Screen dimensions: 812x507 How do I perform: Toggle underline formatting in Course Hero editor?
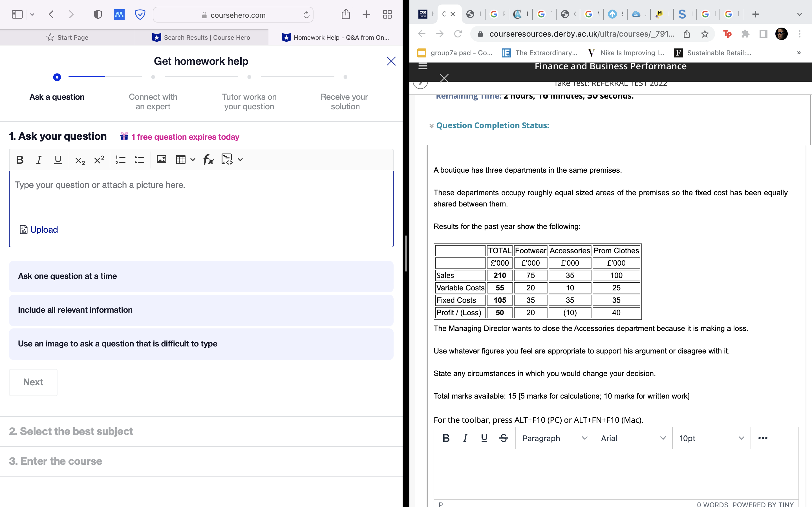58,160
